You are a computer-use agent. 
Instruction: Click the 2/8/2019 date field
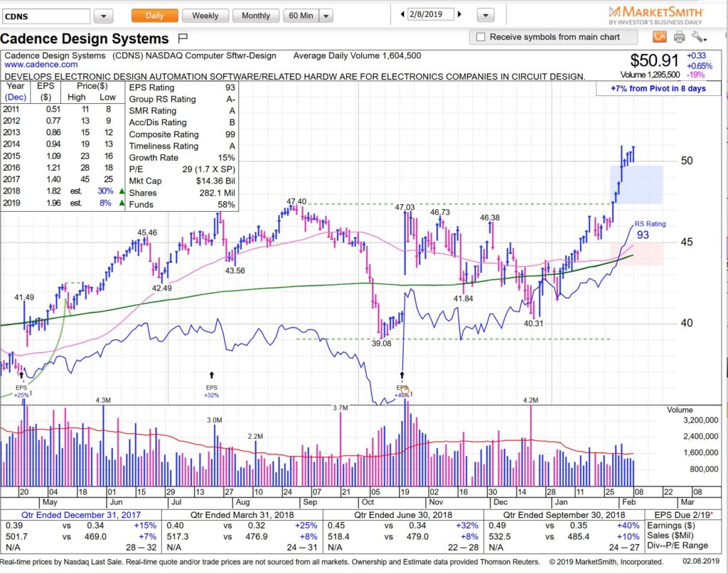point(430,14)
